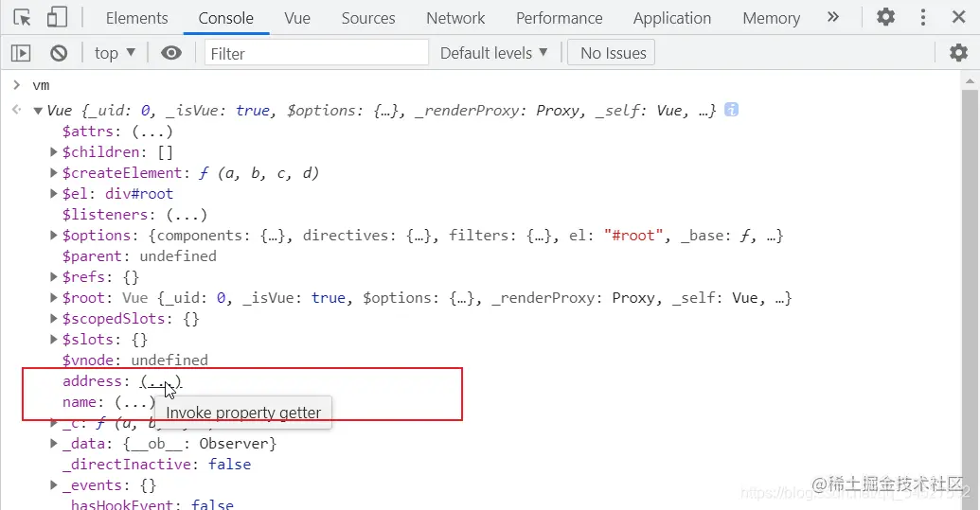
Task: Expand the $createElement property
Action: coord(54,172)
